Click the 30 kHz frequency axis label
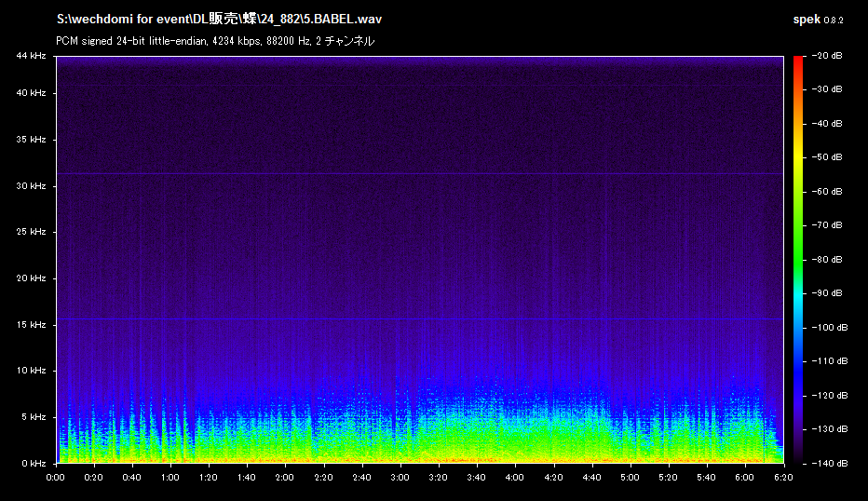 click(x=31, y=186)
